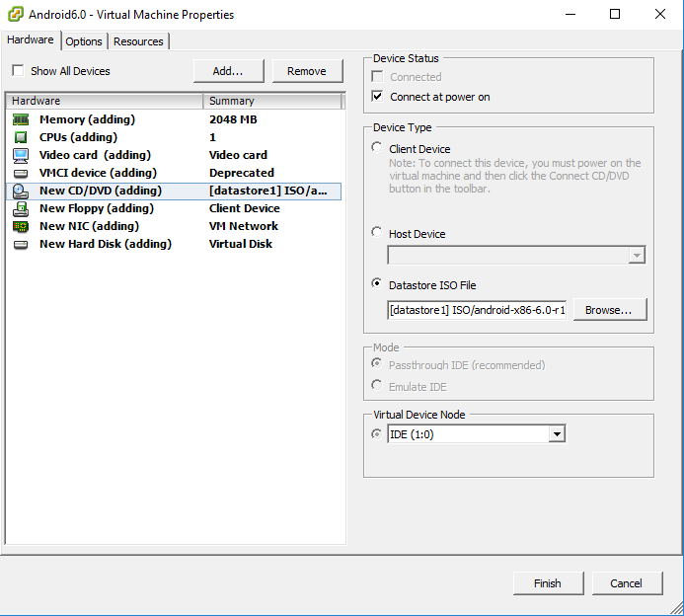Uncheck Connect at power on
684x616 pixels.
(x=377, y=97)
